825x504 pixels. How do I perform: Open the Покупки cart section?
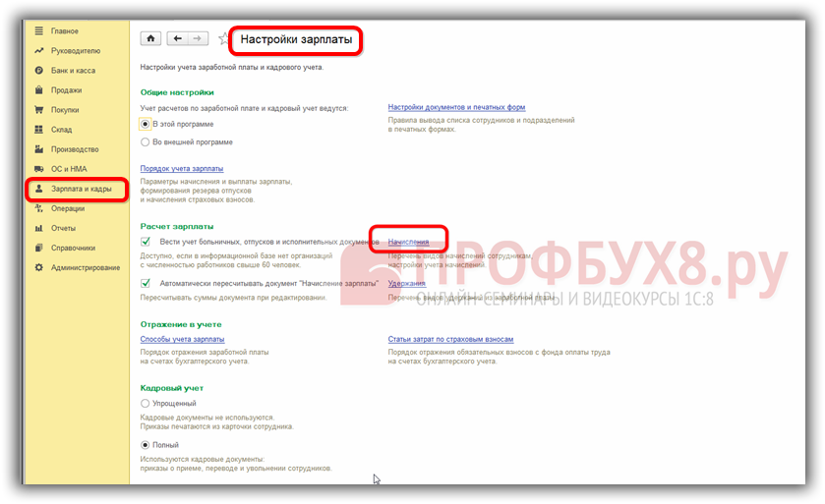tap(65, 110)
